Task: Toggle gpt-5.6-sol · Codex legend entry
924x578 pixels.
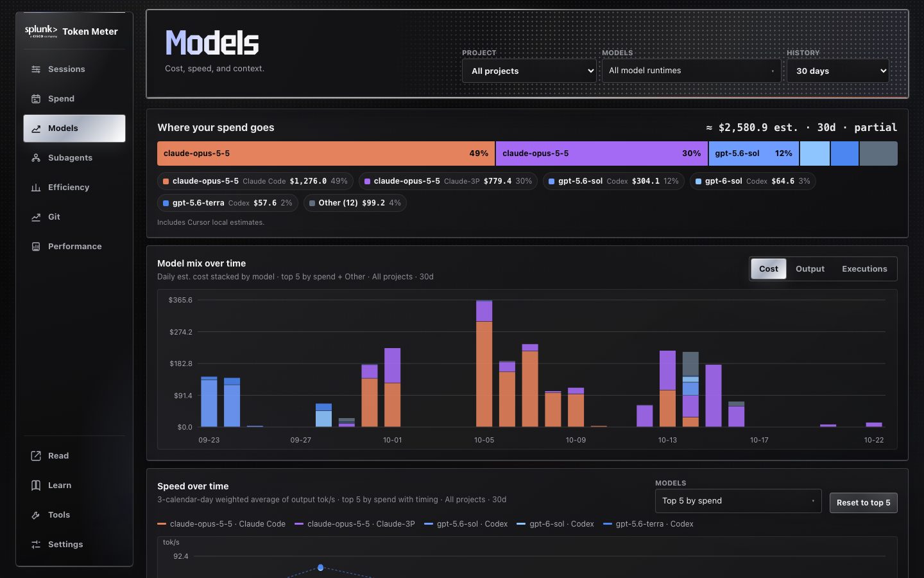Action: (466, 524)
